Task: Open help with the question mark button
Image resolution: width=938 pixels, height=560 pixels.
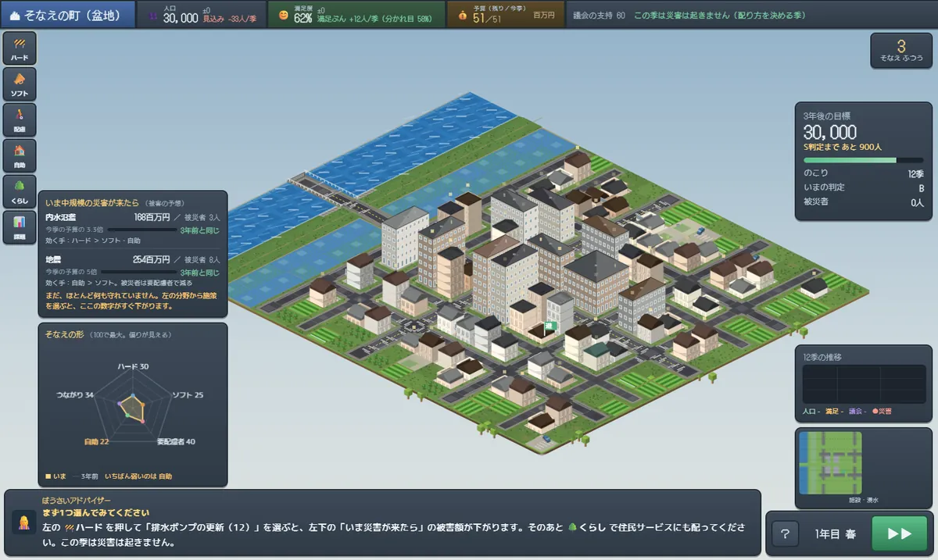Action: point(785,534)
